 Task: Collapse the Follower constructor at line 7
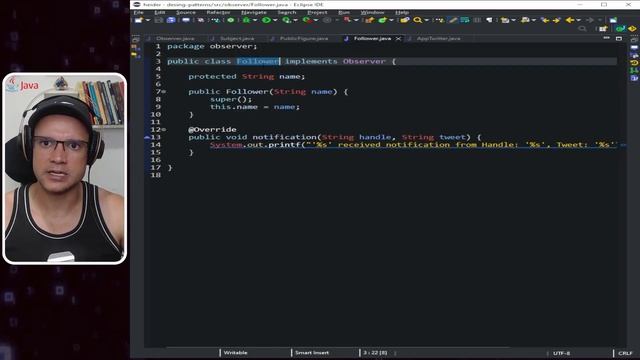[164, 91]
